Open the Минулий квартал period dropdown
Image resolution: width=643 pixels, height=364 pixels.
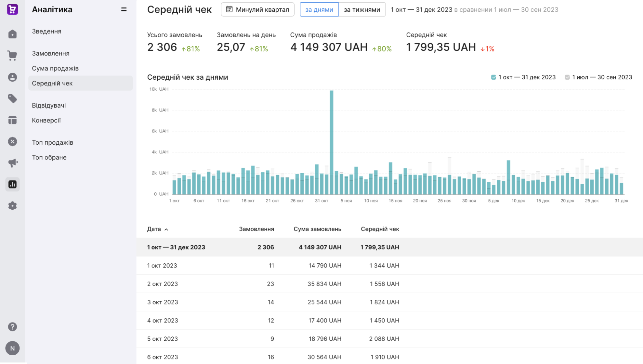(x=258, y=10)
